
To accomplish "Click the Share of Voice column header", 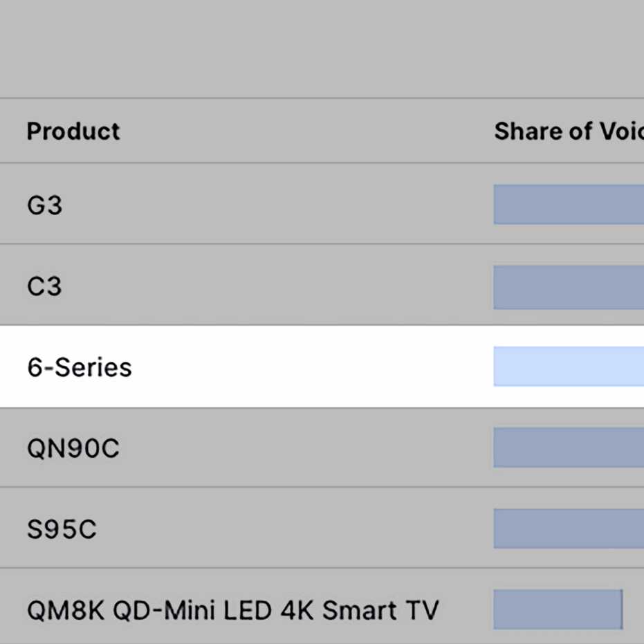I will click(x=567, y=131).
